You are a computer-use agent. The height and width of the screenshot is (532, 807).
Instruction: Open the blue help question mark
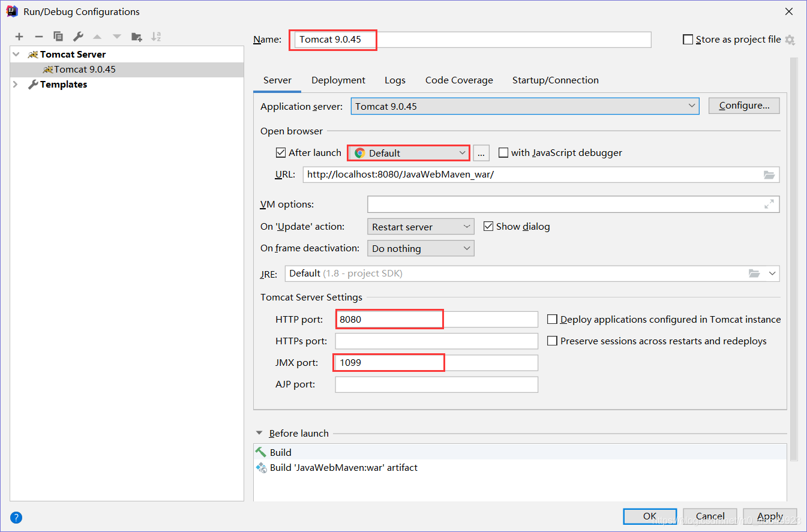(16, 517)
